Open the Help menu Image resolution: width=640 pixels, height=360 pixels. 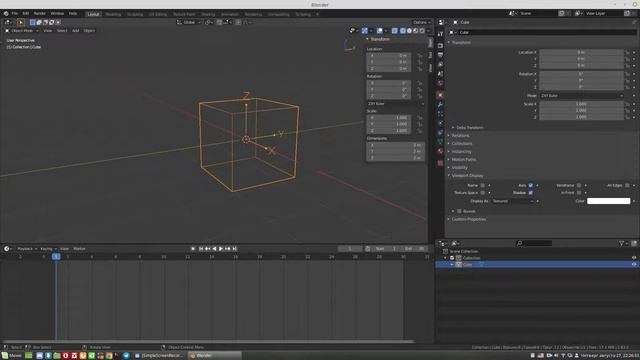click(x=73, y=13)
